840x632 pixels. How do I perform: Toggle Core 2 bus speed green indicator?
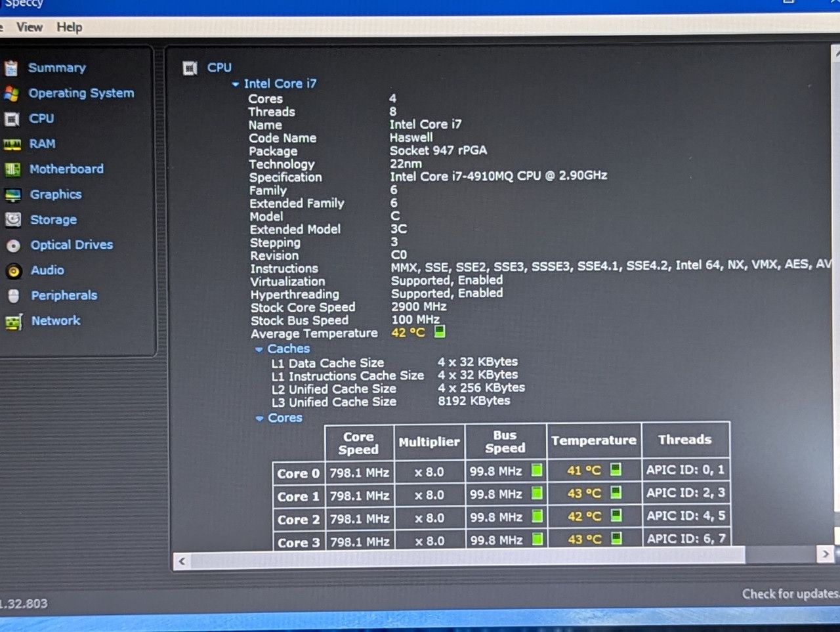[x=537, y=516]
